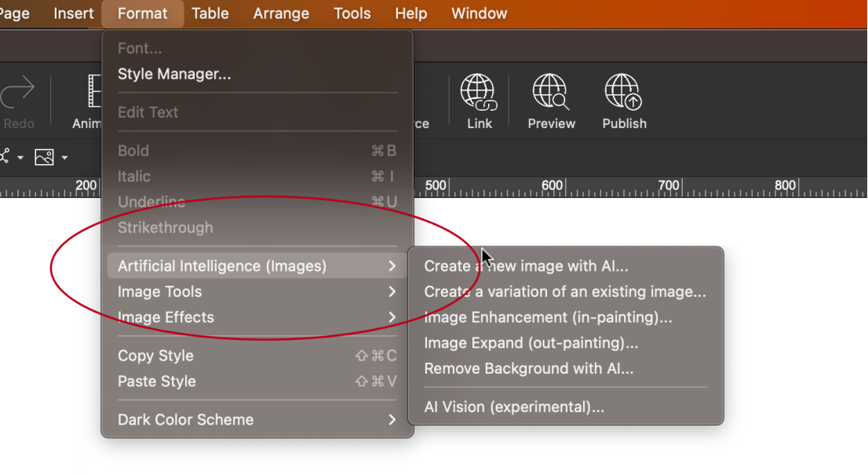Click Copy Style menu entry
868x475 pixels.
click(155, 356)
